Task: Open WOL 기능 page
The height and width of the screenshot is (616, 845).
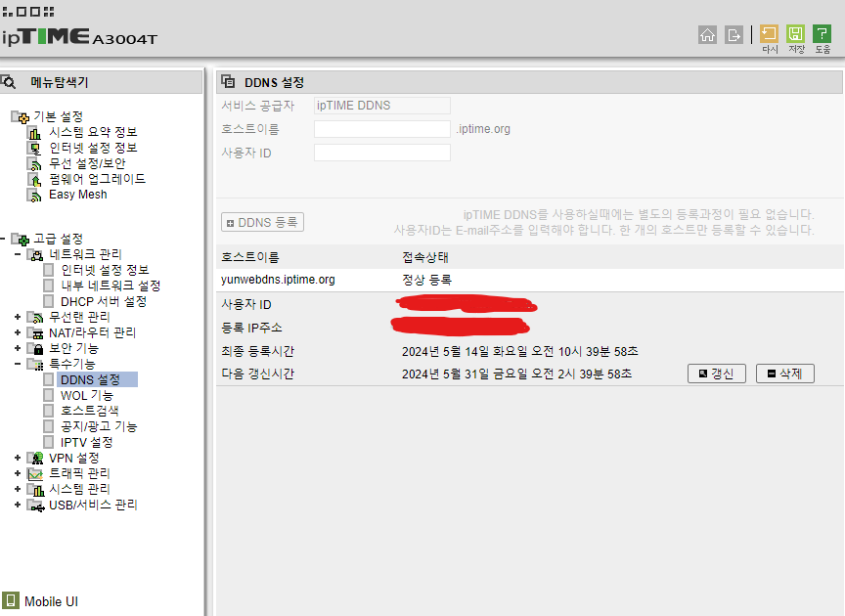Action: pyautogui.click(x=87, y=395)
